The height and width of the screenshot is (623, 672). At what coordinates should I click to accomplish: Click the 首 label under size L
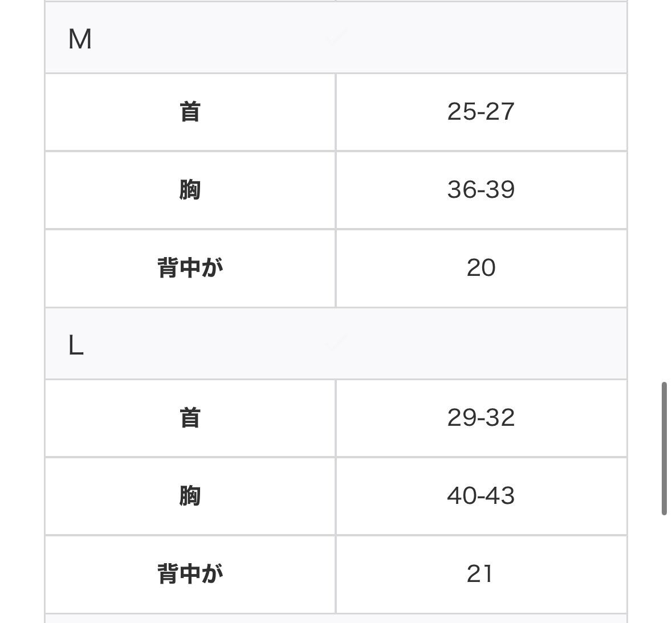pos(190,418)
